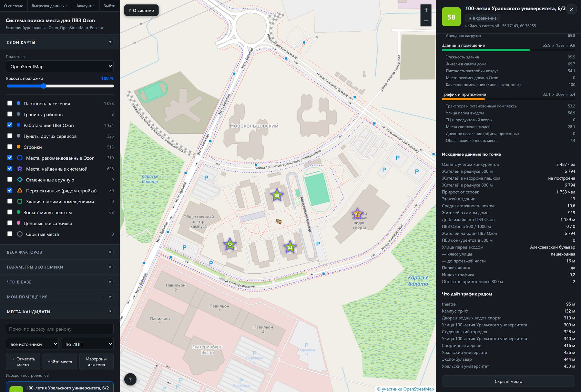
Task: Select the 100-летия Уральского университета, 6/2 candidate card
Action: tap(60, 387)
